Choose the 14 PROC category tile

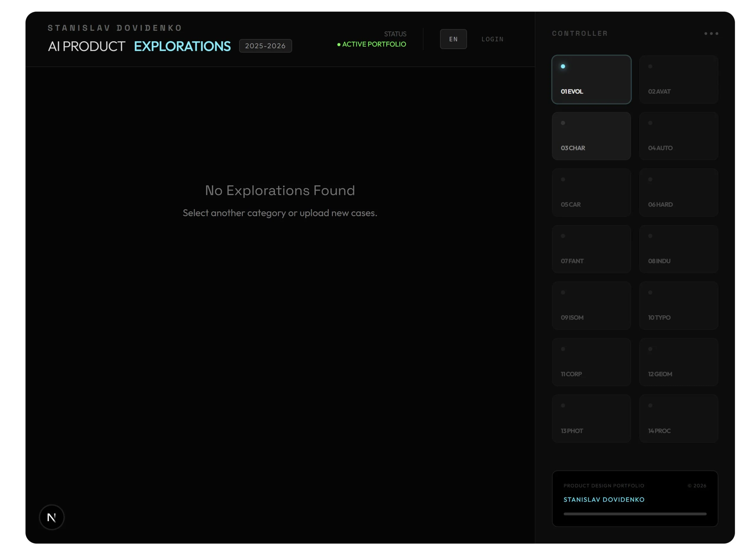[x=678, y=419]
